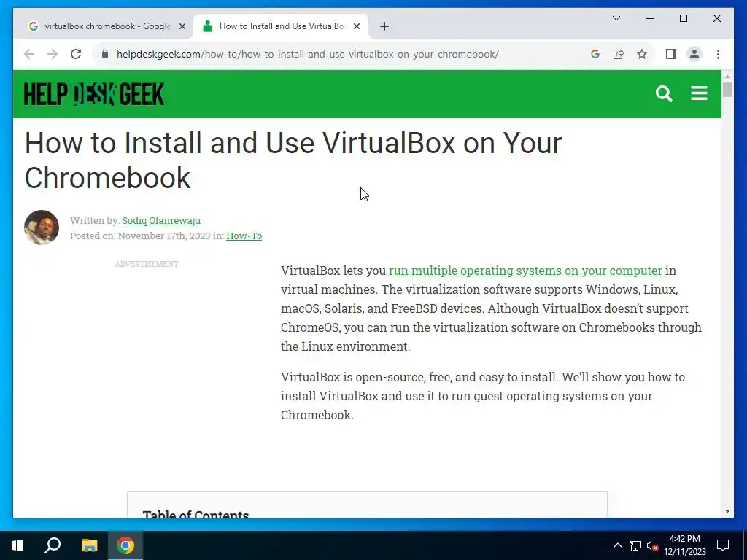Screen dimensions: 747x560
Task: Open the taskbar clock and date
Action: point(685,545)
